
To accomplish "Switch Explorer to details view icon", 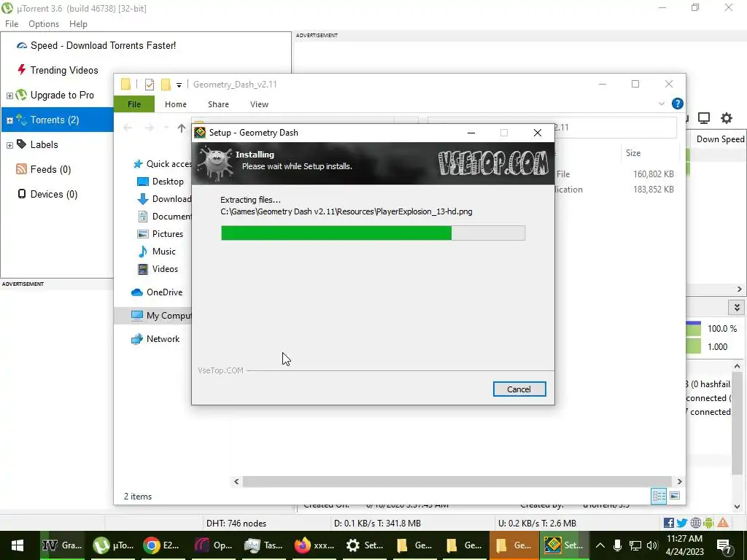I will (659, 496).
